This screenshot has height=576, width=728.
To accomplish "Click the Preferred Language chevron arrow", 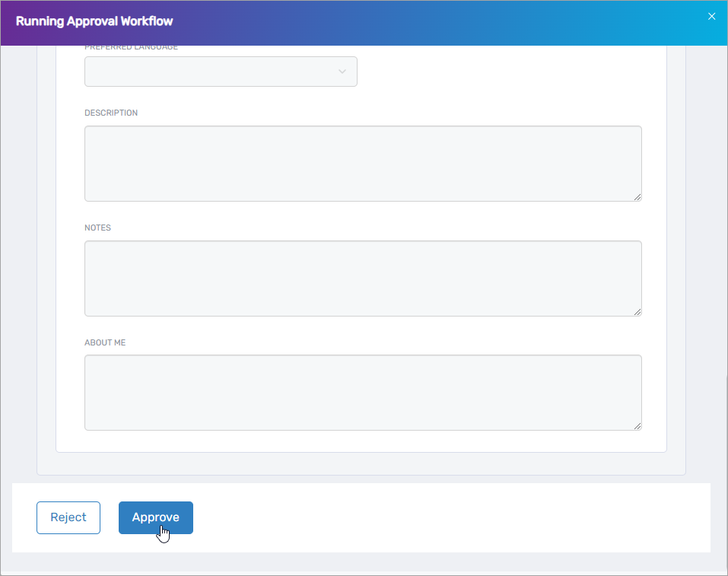I will [x=342, y=71].
